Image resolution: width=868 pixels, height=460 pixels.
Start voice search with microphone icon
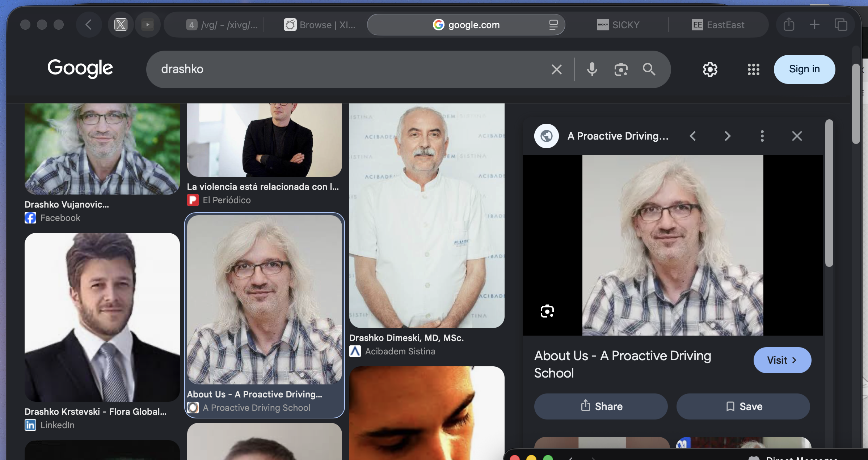592,69
